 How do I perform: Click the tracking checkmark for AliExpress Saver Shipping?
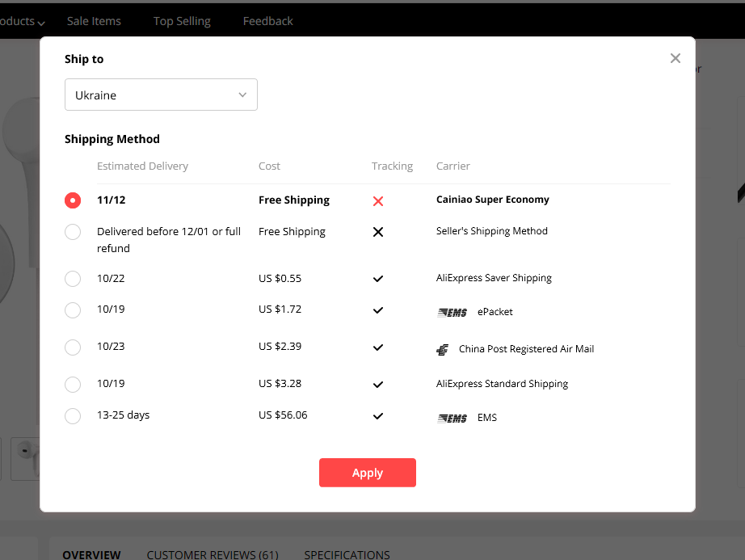378,279
